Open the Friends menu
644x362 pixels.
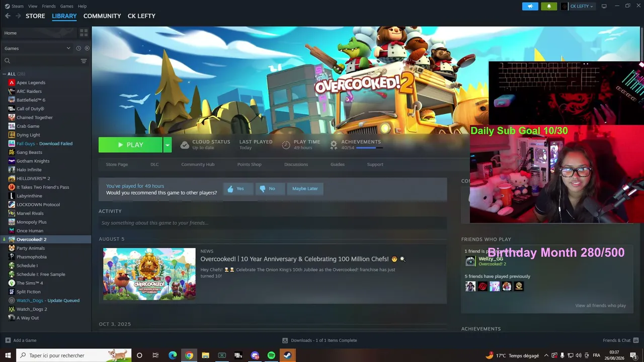pos(49,6)
